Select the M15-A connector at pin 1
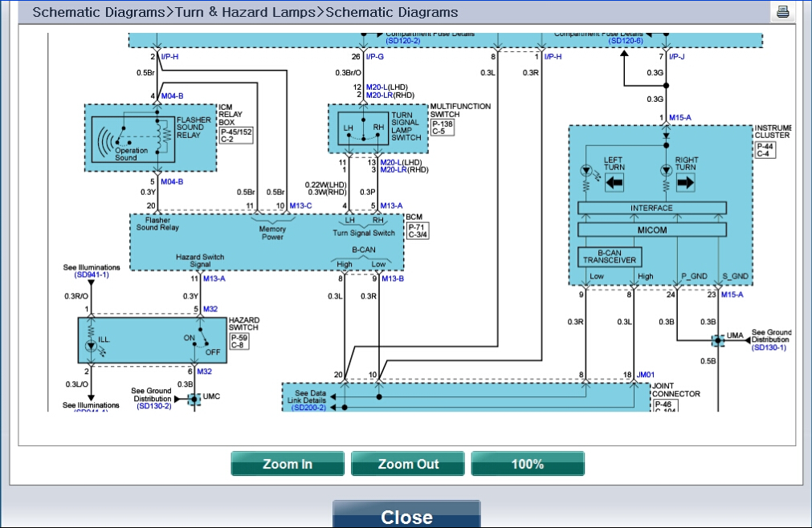This screenshot has width=812, height=528. (x=680, y=117)
